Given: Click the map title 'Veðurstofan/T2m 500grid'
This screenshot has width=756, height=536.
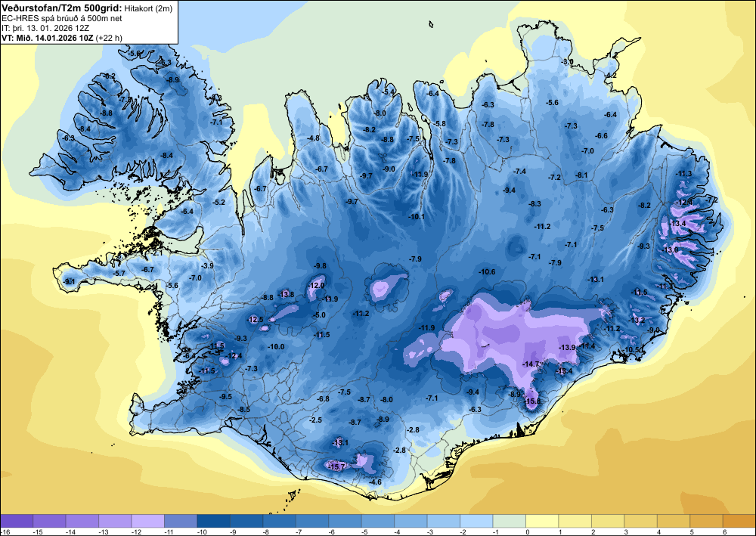Looking at the screenshot, I should click(61, 8).
